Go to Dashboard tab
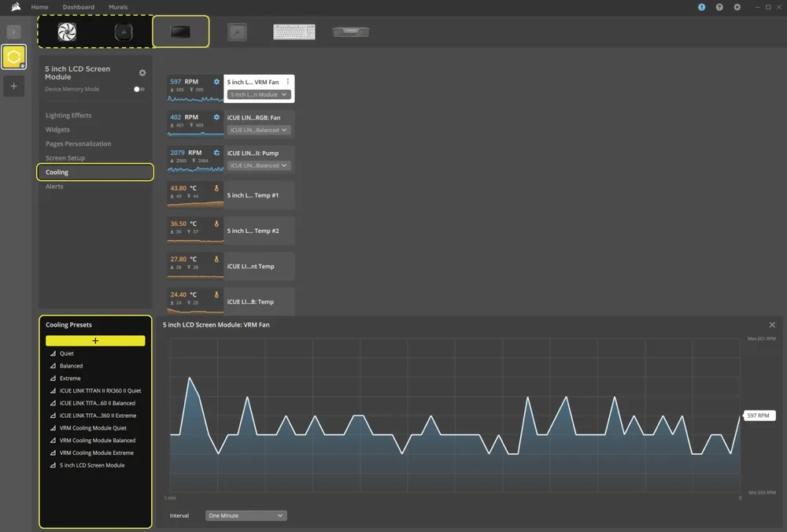The width and height of the screenshot is (787, 532). pyautogui.click(x=78, y=7)
